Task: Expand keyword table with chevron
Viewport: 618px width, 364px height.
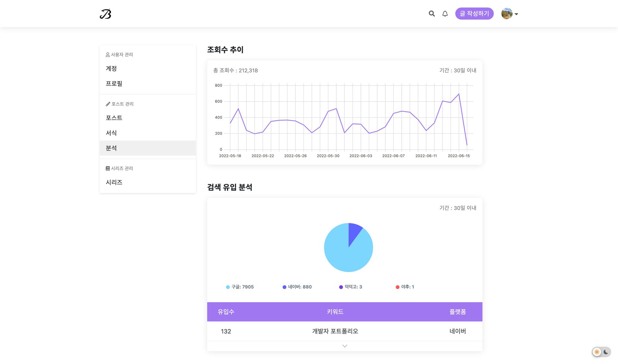Action: pyautogui.click(x=344, y=346)
